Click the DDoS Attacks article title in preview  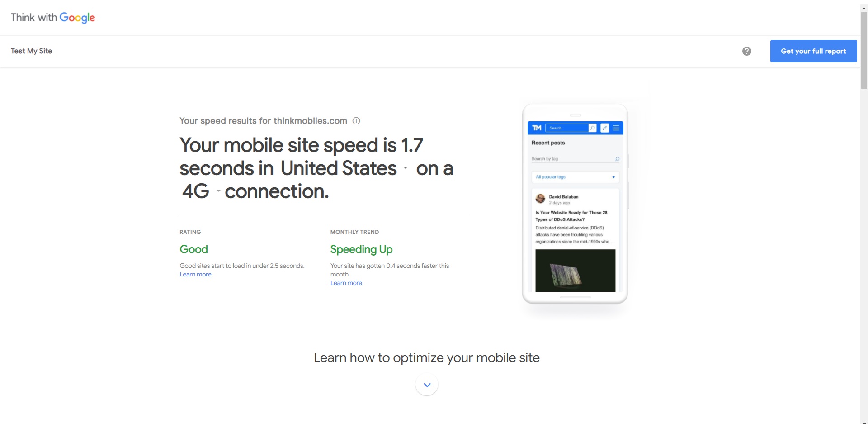(x=571, y=216)
